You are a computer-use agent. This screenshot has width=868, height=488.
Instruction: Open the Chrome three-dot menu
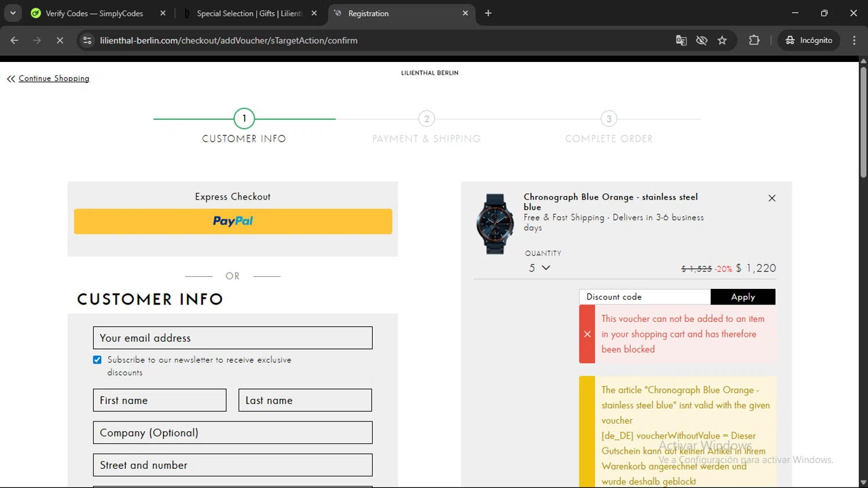pos(855,41)
